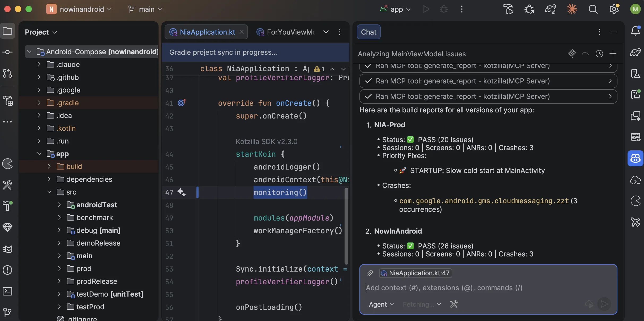
Task: Expand the androidTest folder
Action: [x=59, y=205]
